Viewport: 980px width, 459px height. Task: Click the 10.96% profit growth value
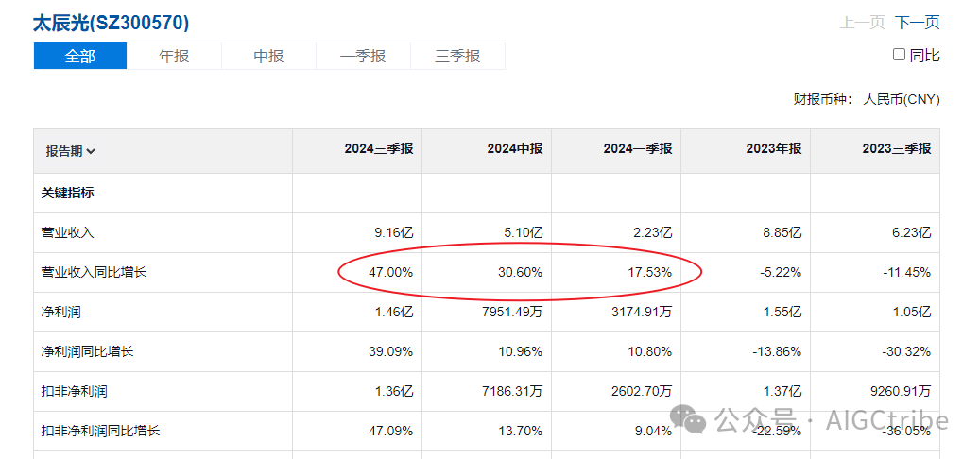[521, 351]
